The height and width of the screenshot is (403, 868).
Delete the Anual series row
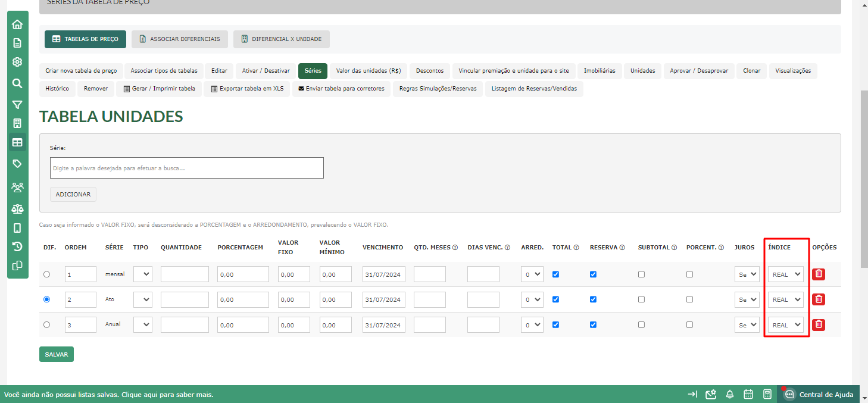[819, 324]
